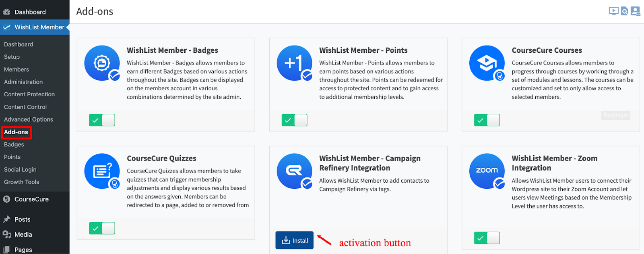
Task: Click the Posts pushpin icon
Action: [x=7, y=219]
